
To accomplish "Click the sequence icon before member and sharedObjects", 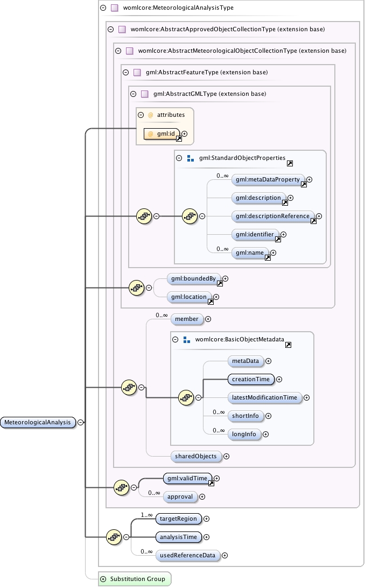I will (129, 387).
